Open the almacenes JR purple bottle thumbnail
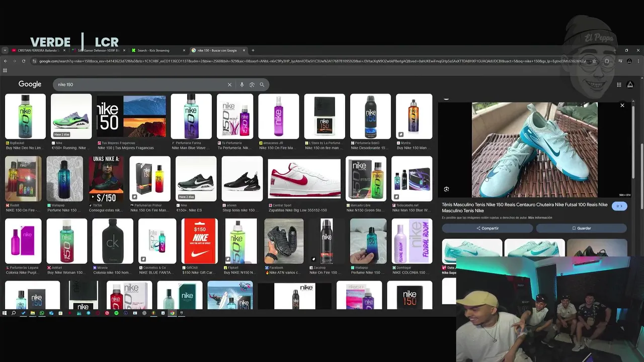644x362 pixels. click(x=279, y=117)
